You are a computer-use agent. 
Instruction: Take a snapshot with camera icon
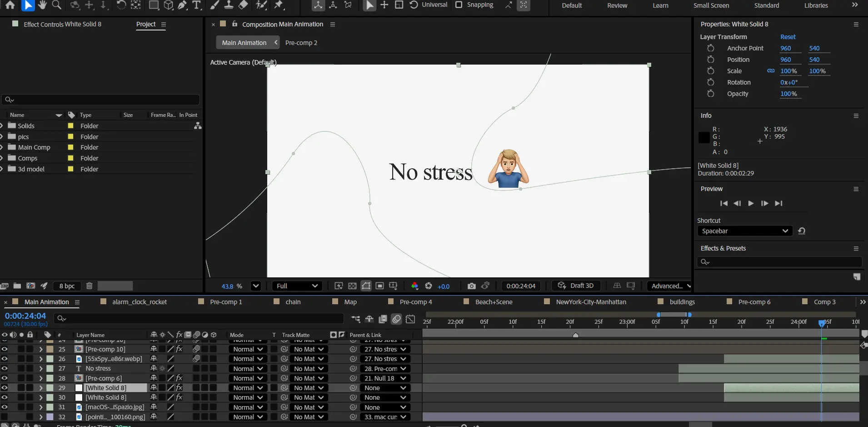tap(472, 286)
